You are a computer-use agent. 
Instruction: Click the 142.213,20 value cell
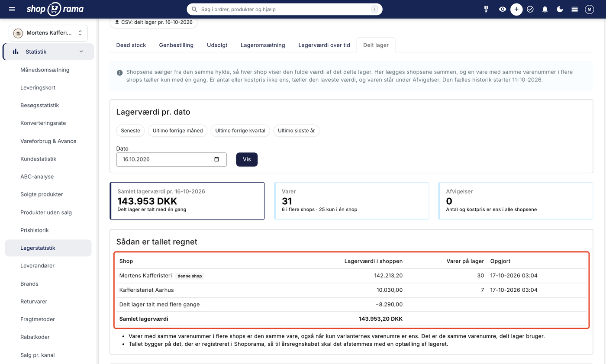pyautogui.click(x=388, y=276)
